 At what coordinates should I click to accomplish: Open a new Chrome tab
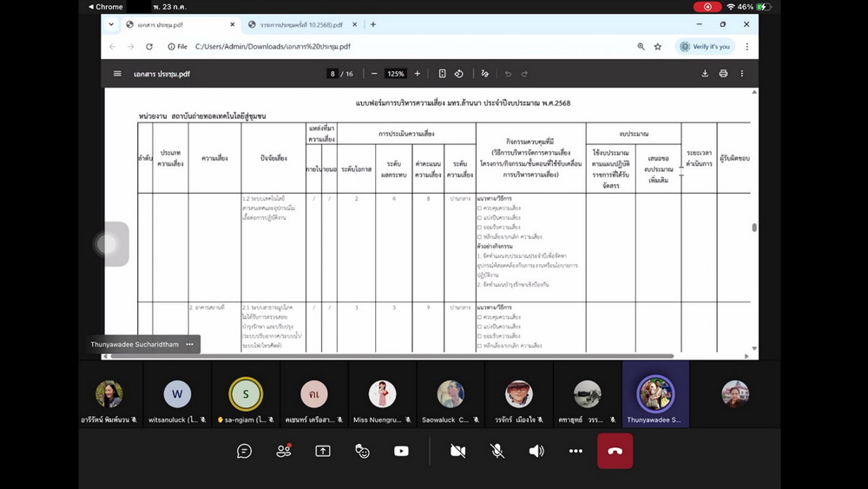tap(373, 24)
